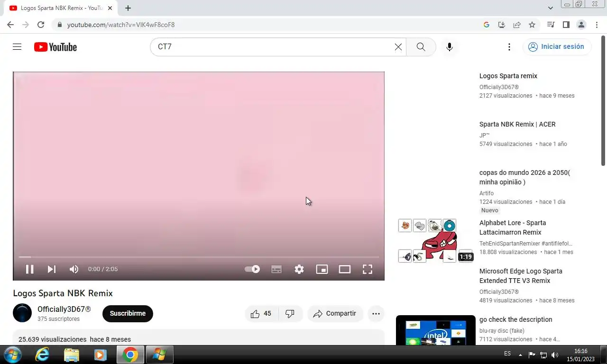The height and width of the screenshot is (364, 607).
Task: Start voice search with microphone icon
Action: (x=450, y=47)
